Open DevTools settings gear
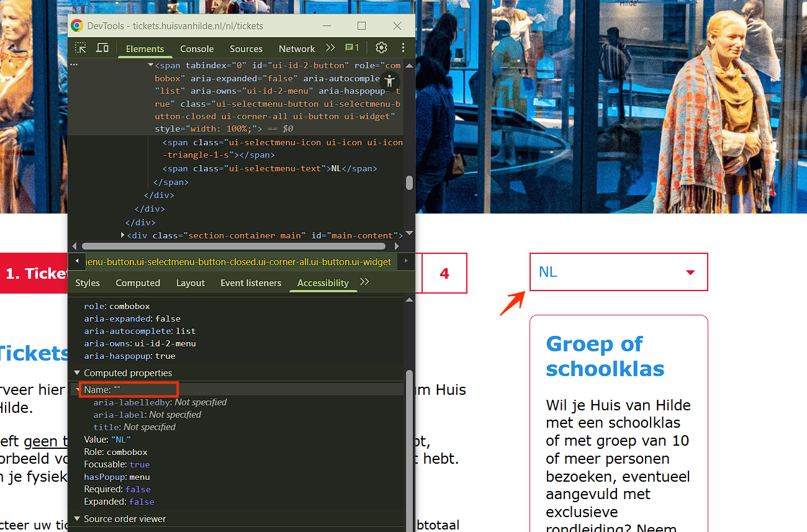The image size is (807, 532). tap(381, 48)
